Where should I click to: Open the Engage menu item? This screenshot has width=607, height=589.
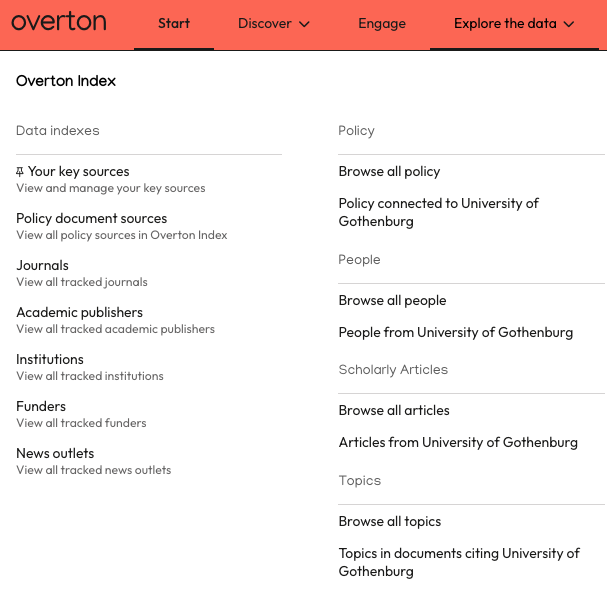382,24
